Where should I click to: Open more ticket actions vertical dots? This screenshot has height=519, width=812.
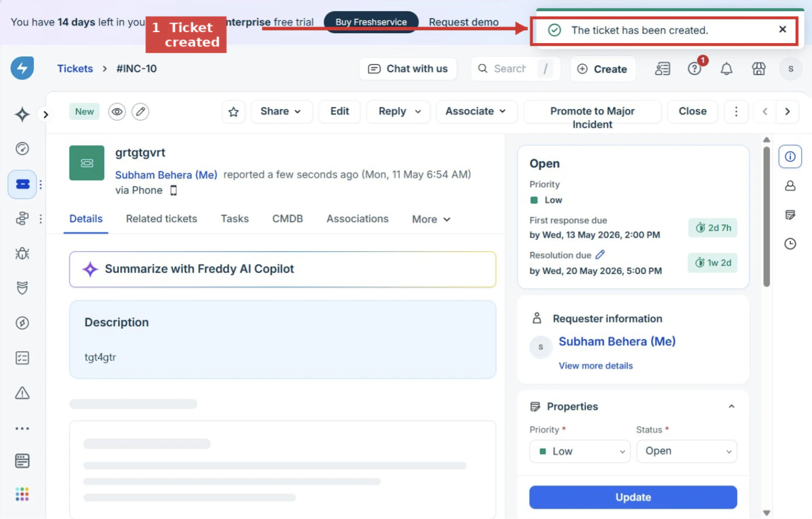[x=736, y=112]
